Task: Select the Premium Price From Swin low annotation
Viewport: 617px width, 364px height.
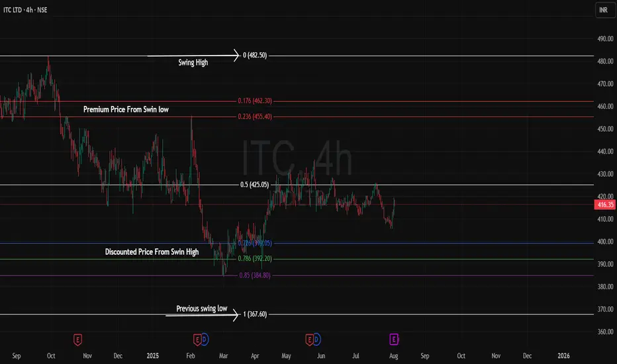Action: (x=126, y=109)
